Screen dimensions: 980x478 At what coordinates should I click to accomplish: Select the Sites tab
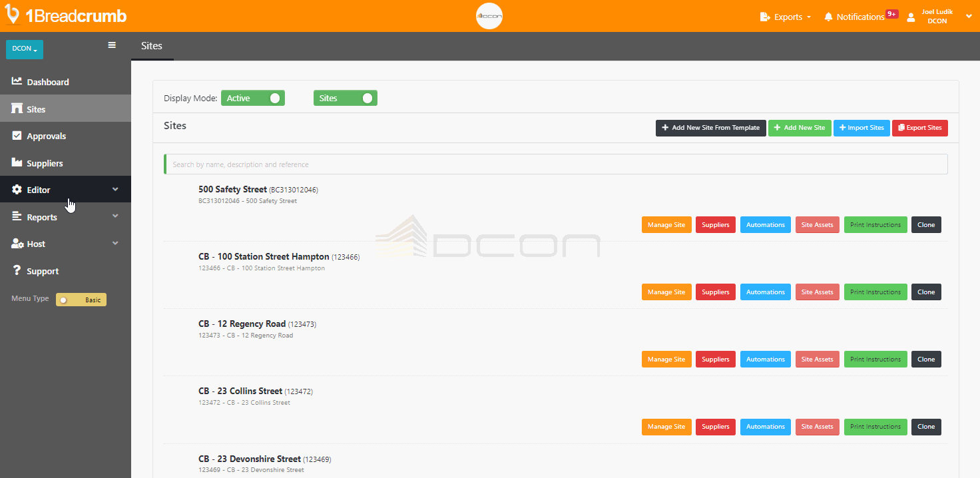(x=152, y=45)
